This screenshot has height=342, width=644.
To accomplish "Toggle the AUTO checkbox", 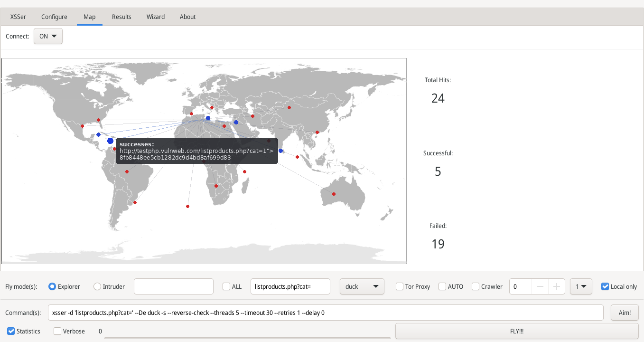I will click(451, 286).
